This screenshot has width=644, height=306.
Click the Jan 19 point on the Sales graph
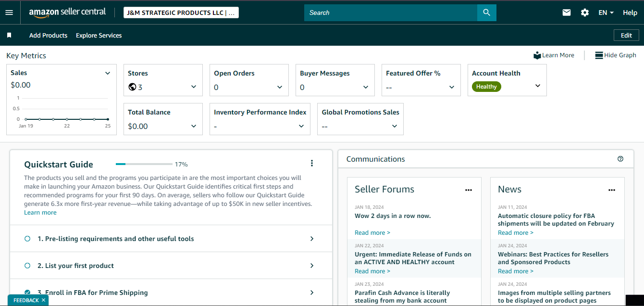pos(26,119)
